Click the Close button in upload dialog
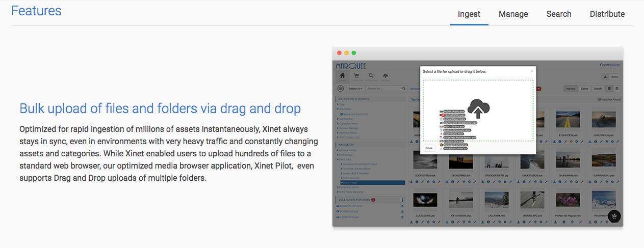The height and width of the screenshot is (248, 644). (x=429, y=148)
